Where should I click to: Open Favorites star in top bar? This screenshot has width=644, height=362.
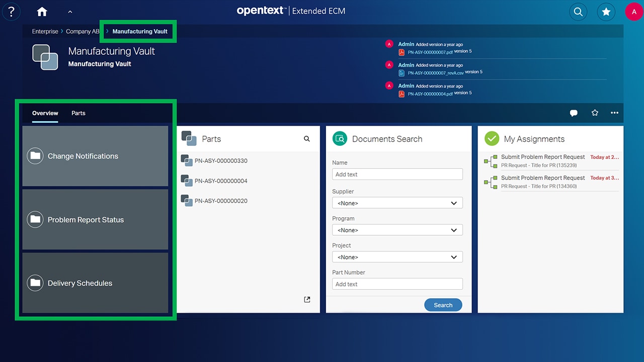click(606, 12)
